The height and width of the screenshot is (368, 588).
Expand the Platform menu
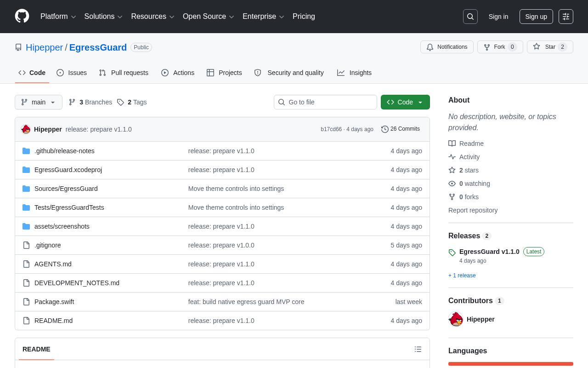58,17
